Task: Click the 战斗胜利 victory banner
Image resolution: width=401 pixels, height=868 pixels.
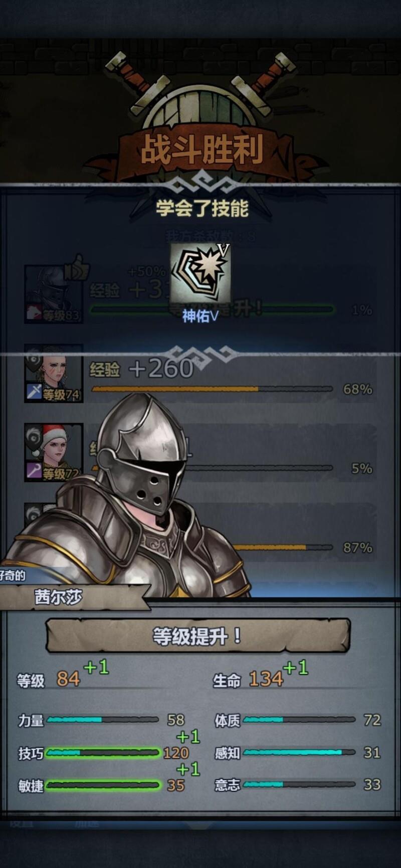Action: [203, 149]
